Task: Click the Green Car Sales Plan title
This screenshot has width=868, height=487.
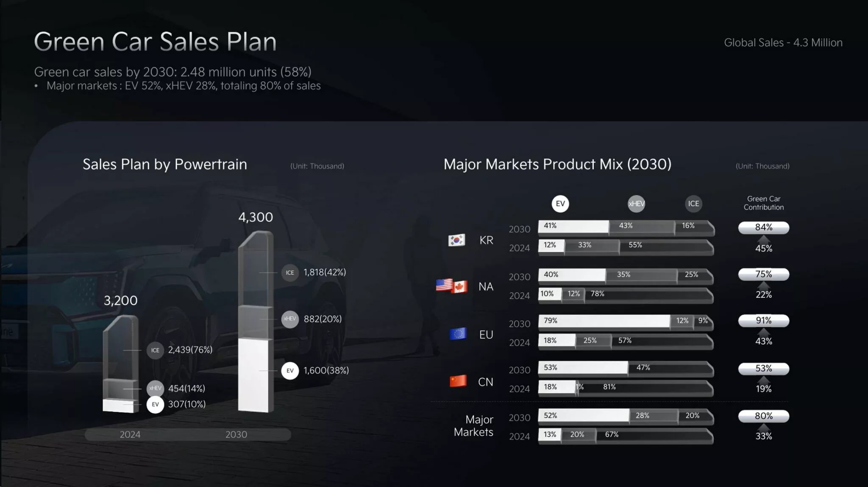Action: tap(155, 42)
